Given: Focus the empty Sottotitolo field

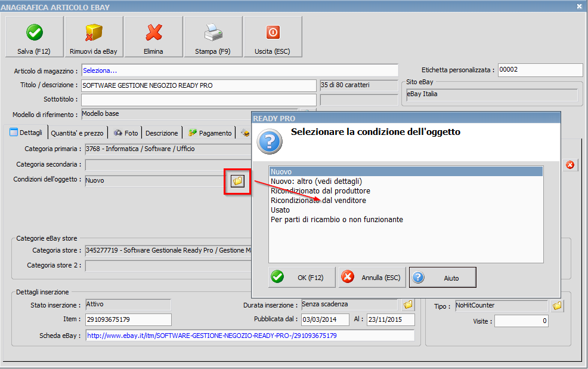Looking at the screenshot, I should [199, 100].
